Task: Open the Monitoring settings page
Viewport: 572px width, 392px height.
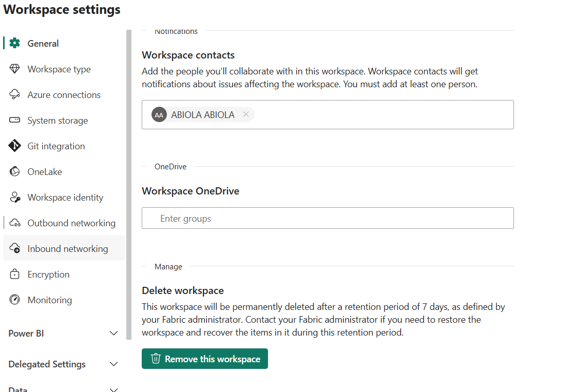Action: click(50, 300)
